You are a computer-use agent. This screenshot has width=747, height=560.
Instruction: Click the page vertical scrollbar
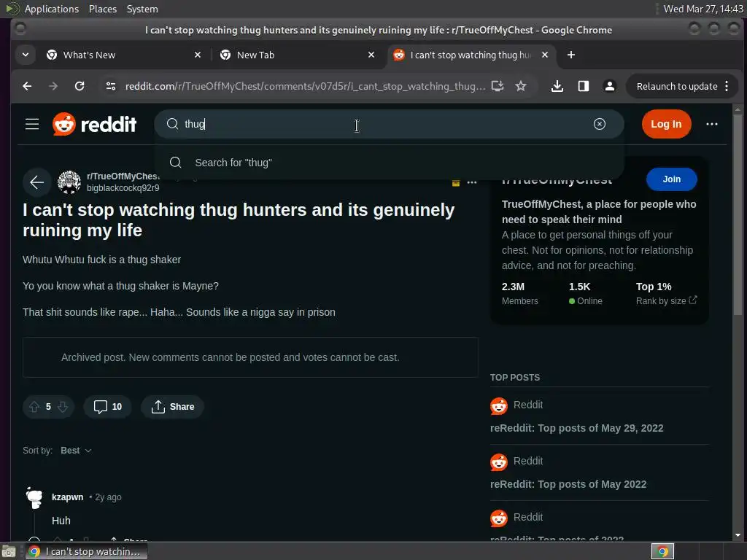pyautogui.click(x=738, y=214)
